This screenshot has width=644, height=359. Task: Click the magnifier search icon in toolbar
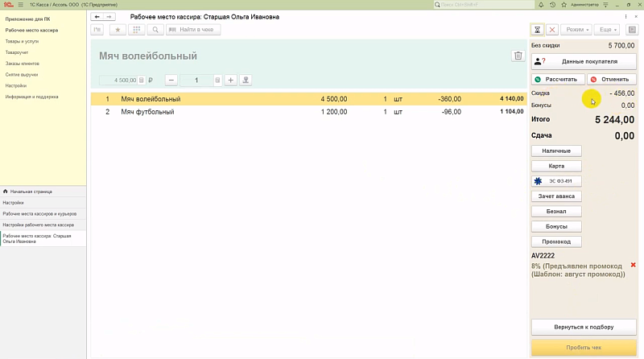tap(155, 30)
